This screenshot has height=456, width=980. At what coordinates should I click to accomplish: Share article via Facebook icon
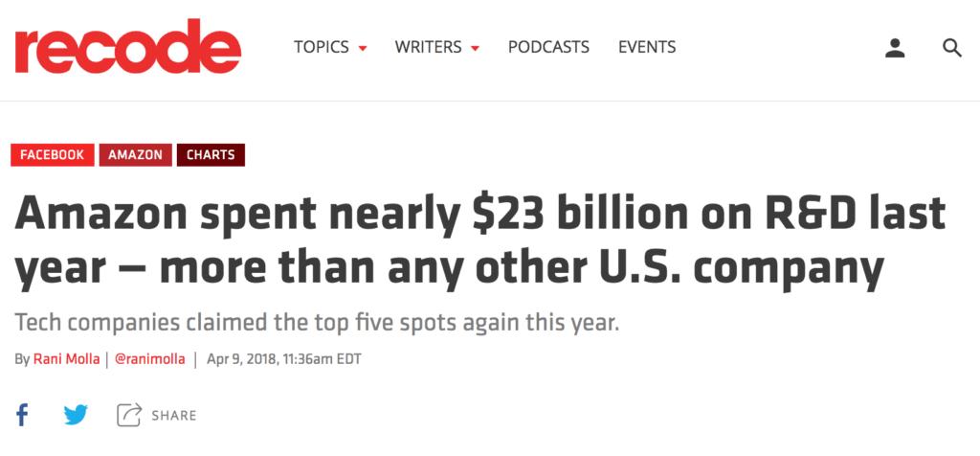(23, 415)
